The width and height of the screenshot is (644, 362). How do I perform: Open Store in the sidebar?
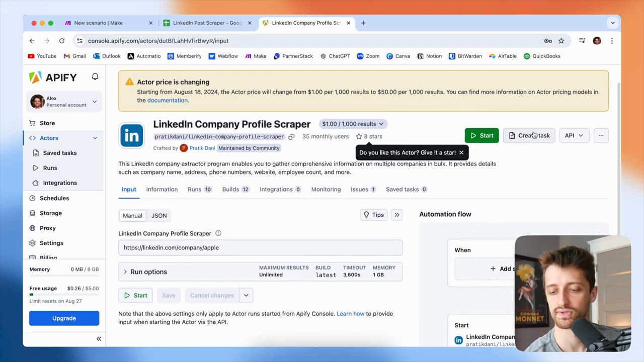point(47,123)
